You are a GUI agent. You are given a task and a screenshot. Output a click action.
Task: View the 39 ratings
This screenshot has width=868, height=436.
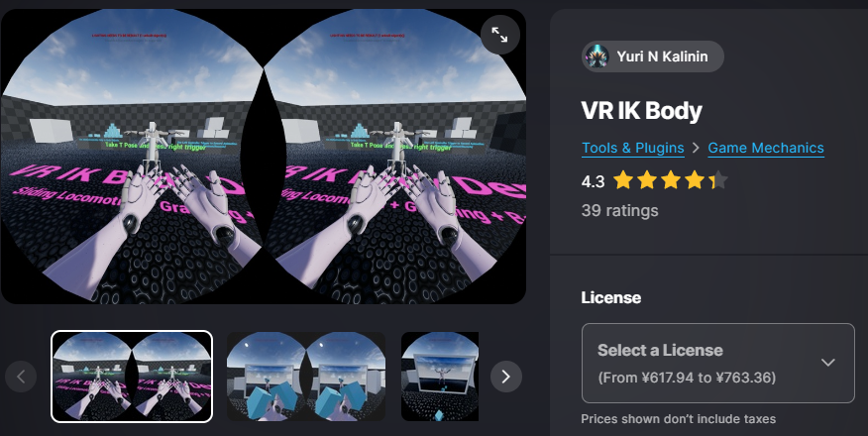coord(619,210)
